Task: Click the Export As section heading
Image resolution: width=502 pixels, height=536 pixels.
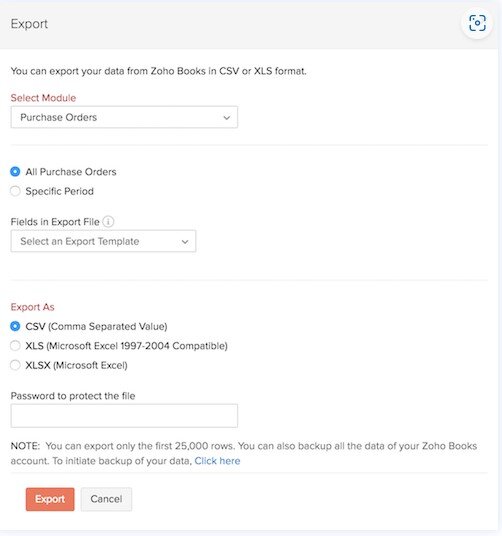Action: pos(32,307)
